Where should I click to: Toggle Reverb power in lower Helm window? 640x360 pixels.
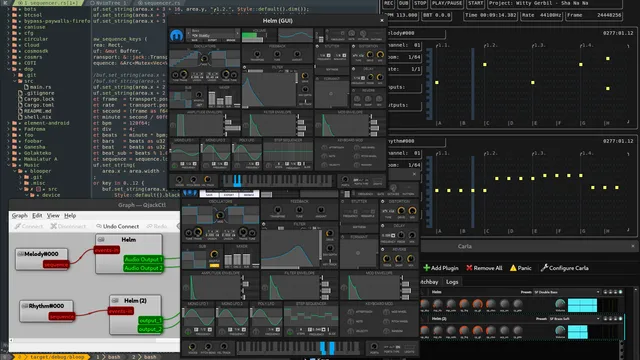(x=383, y=249)
